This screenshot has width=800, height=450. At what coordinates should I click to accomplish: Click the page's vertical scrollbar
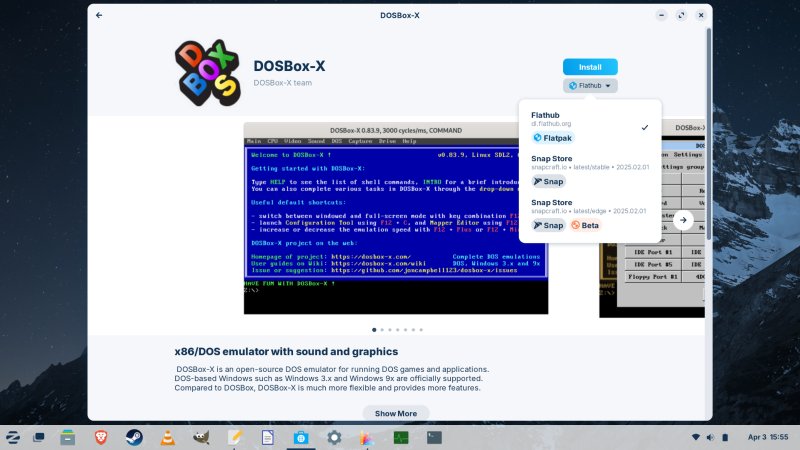tap(708, 134)
